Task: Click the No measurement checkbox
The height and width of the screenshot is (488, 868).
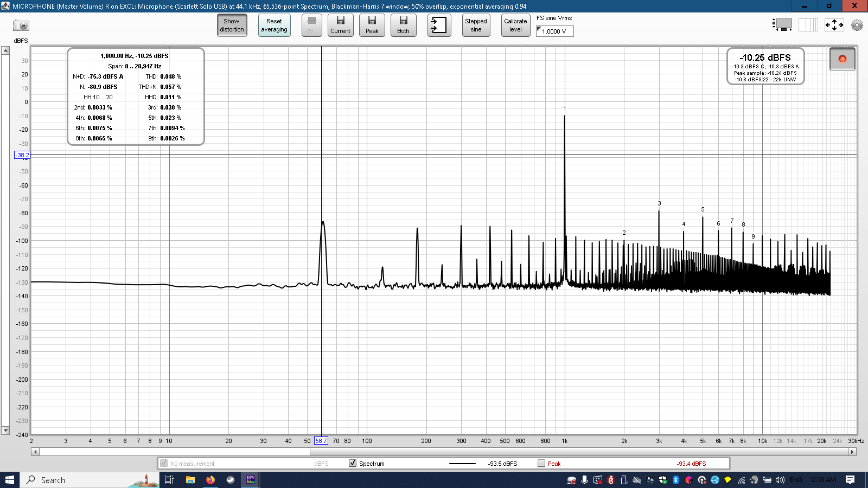Action: point(164,463)
